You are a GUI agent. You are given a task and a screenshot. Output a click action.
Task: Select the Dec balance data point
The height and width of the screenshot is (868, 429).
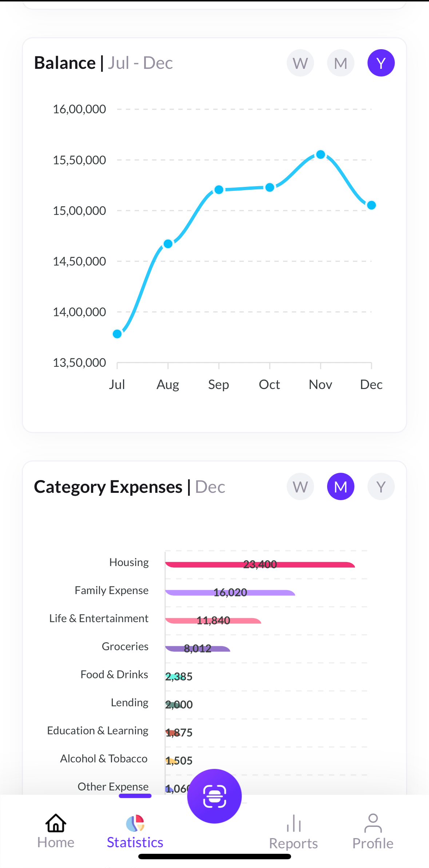371,205
